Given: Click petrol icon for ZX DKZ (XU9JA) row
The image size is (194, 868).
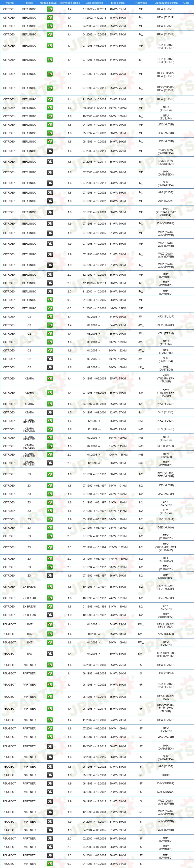Looking at the screenshot, I should click(50, 519).
